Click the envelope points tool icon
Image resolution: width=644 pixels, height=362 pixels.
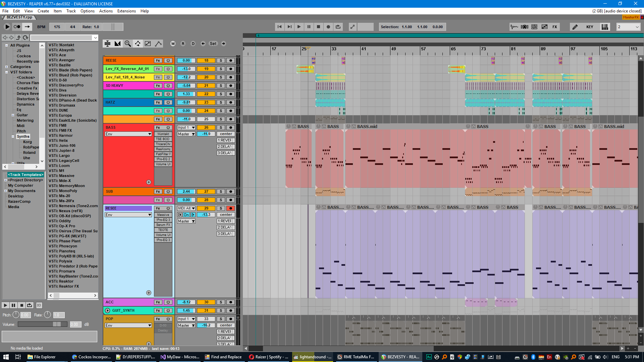coord(158,44)
